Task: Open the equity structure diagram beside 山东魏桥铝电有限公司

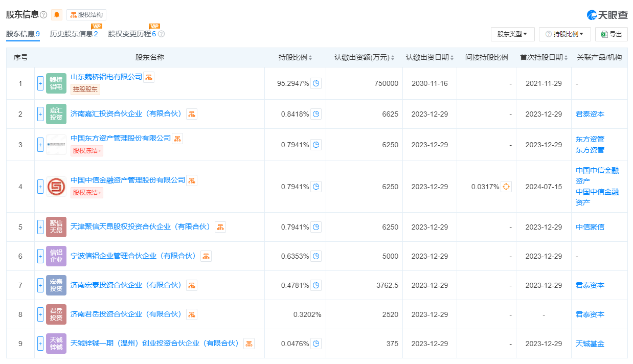Action: click(x=149, y=77)
